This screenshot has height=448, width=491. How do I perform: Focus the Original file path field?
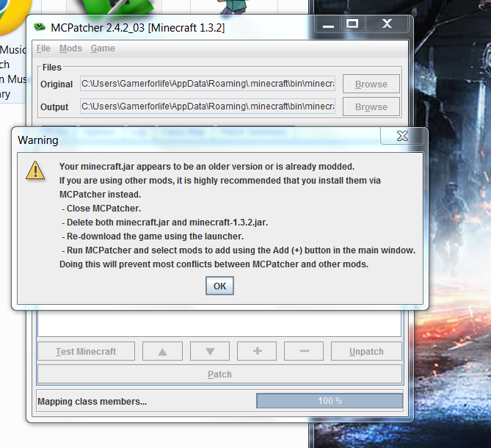[x=208, y=84]
